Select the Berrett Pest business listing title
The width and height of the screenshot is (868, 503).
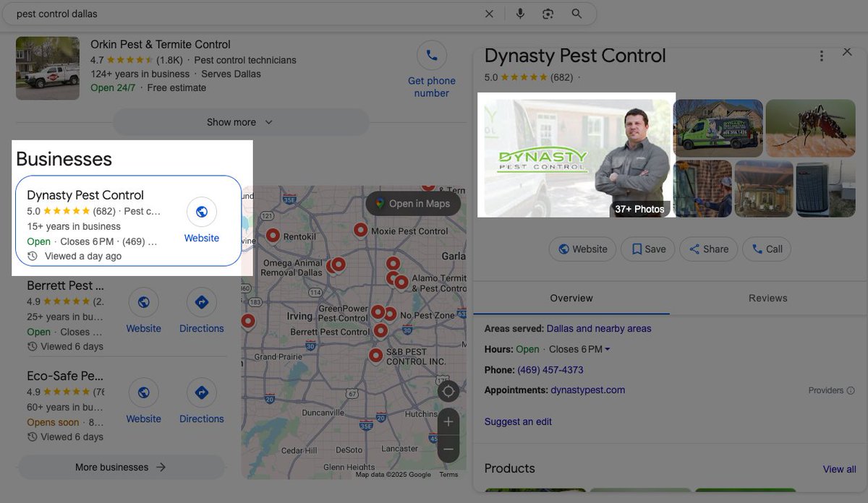pyautogui.click(x=65, y=285)
